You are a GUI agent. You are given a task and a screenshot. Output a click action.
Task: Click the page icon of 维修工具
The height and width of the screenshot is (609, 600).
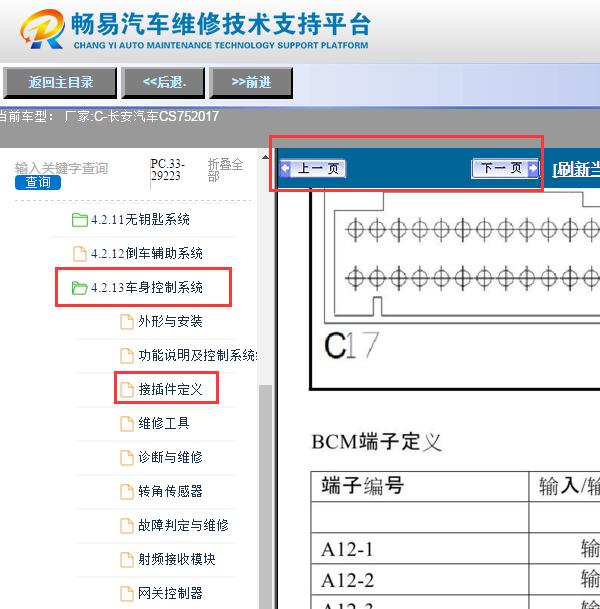click(127, 423)
